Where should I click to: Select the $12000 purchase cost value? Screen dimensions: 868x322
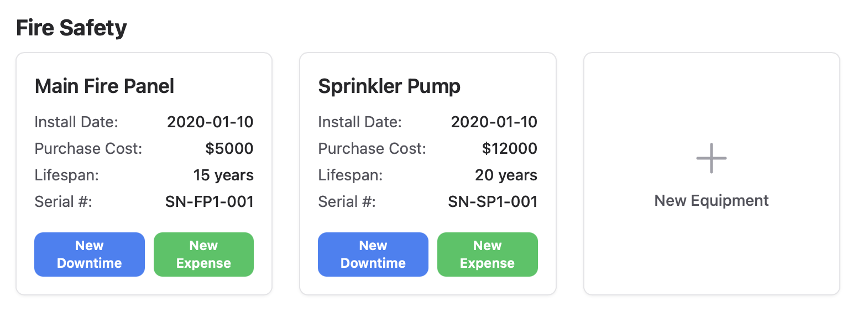point(509,148)
